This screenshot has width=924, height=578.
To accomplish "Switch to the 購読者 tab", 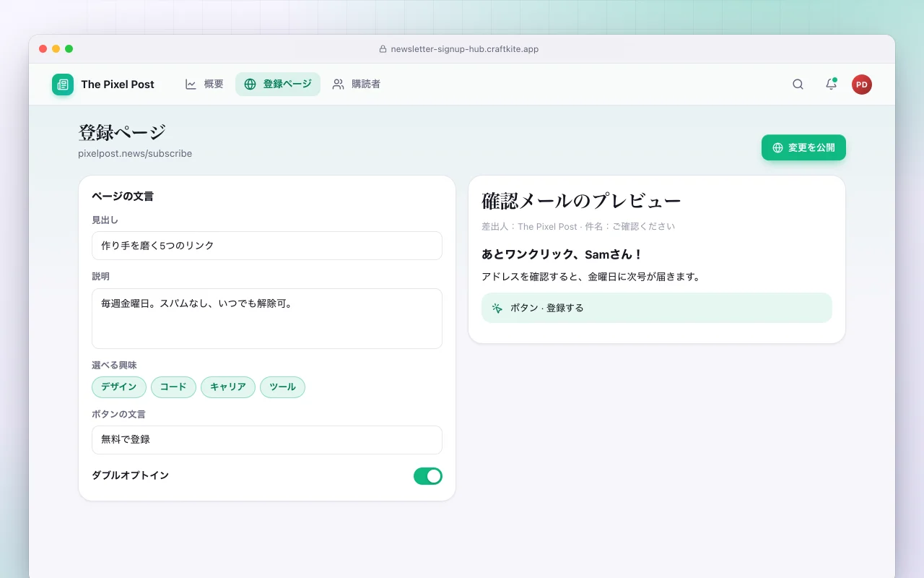I will tap(357, 85).
